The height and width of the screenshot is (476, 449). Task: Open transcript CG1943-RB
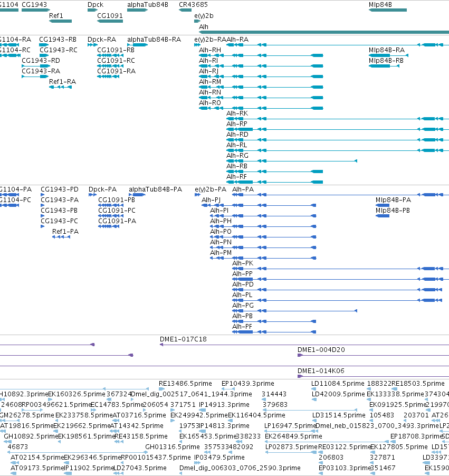coord(44,45)
